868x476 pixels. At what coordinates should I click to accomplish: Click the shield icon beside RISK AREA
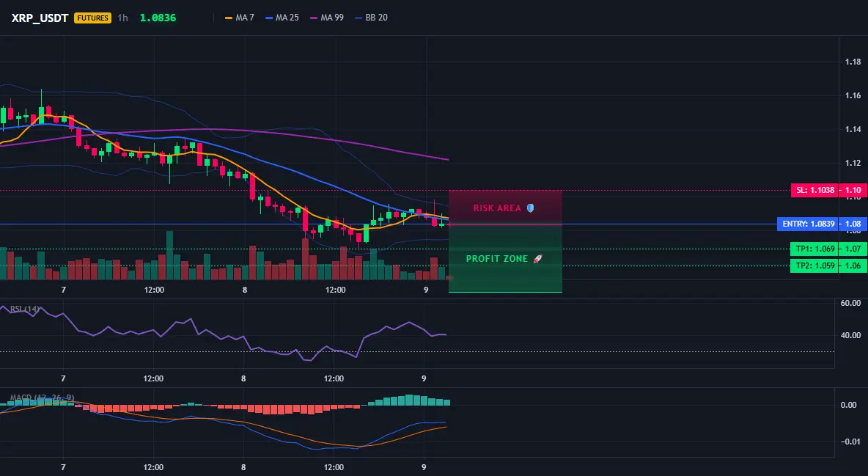tap(530, 208)
